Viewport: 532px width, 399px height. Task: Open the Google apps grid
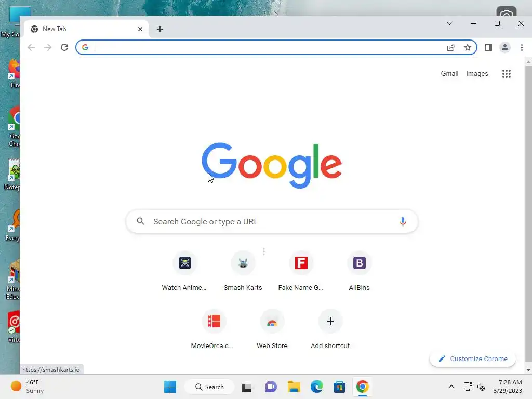[506, 74]
